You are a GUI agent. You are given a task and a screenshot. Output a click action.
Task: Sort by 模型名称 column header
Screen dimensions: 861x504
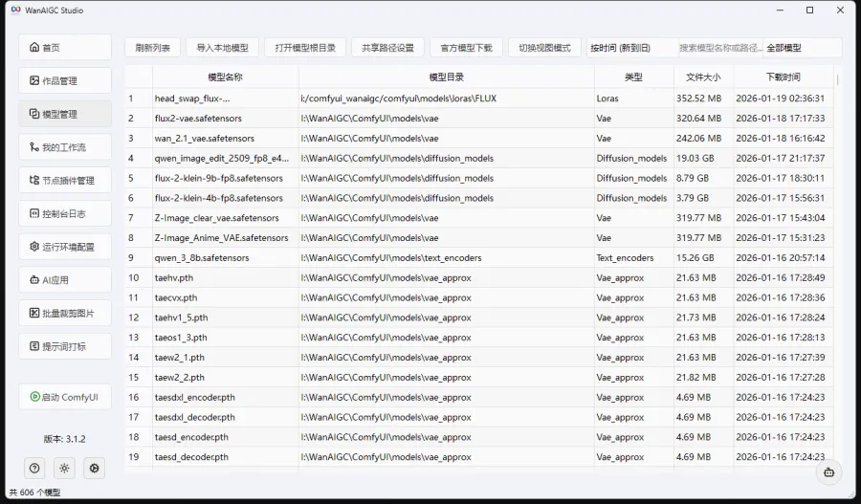click(225, 77)
